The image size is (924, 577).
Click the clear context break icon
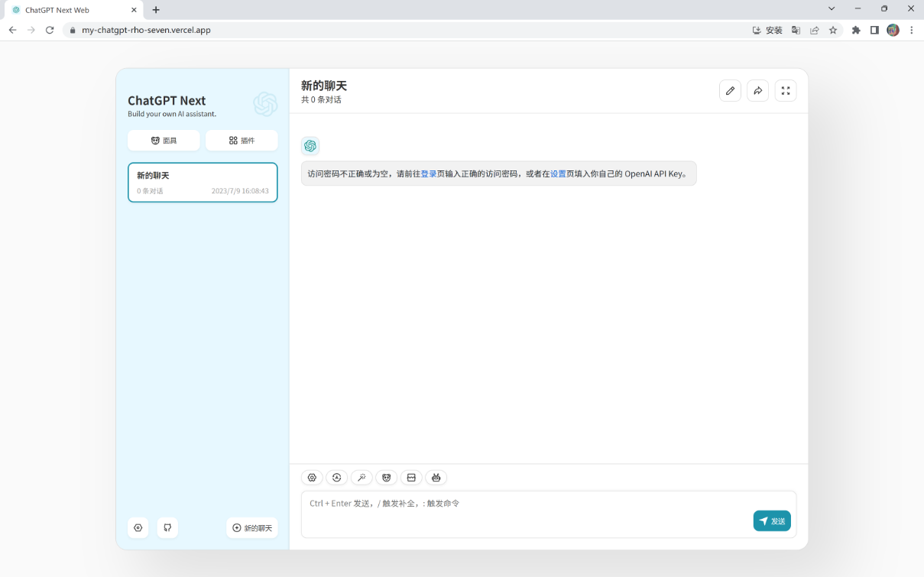click(x=411, y=478)
